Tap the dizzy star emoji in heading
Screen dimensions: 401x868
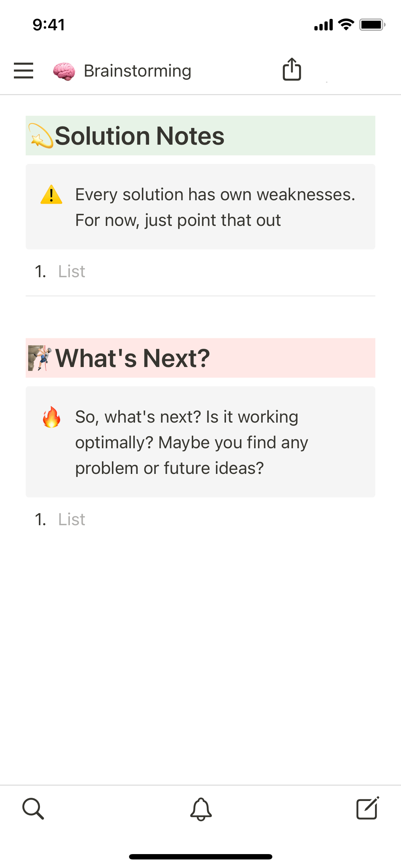tap(40, 136)
